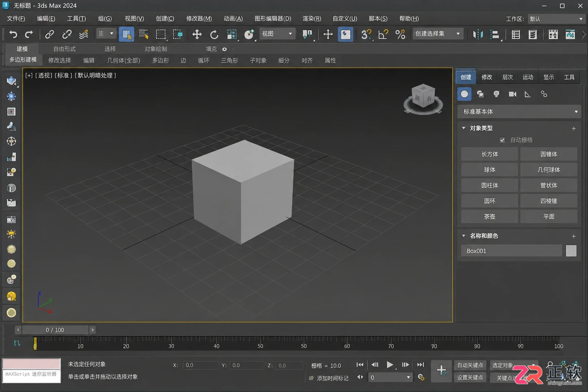Toggle the 3D Snaps icon
This screenshot has height=392, width=588.
[366, 34]
